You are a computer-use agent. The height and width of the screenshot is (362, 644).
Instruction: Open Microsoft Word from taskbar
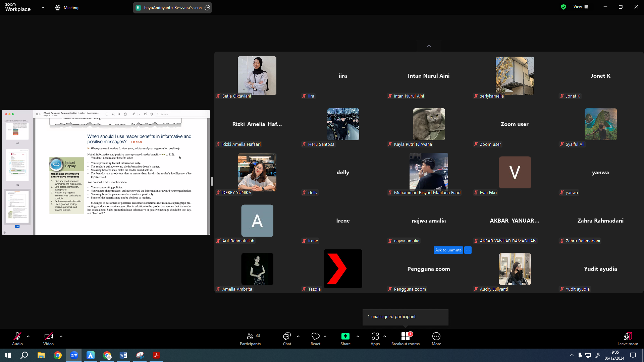[123, 355]
